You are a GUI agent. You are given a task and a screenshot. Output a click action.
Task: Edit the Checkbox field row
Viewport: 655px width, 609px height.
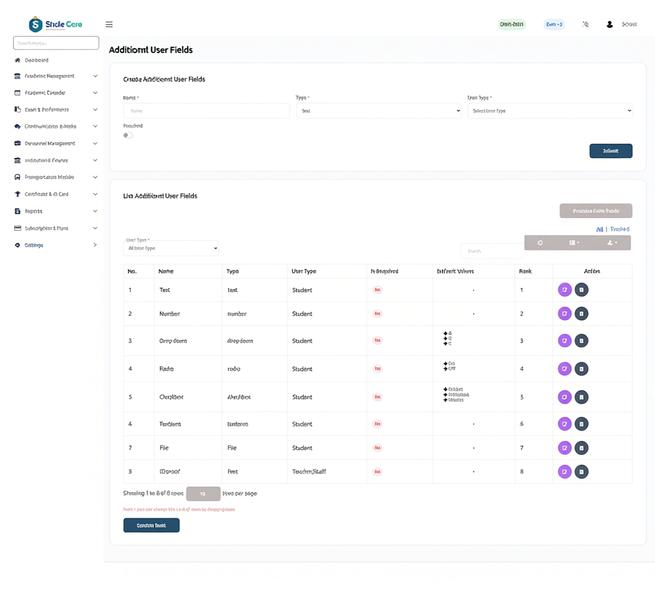(x=564, y=397)
